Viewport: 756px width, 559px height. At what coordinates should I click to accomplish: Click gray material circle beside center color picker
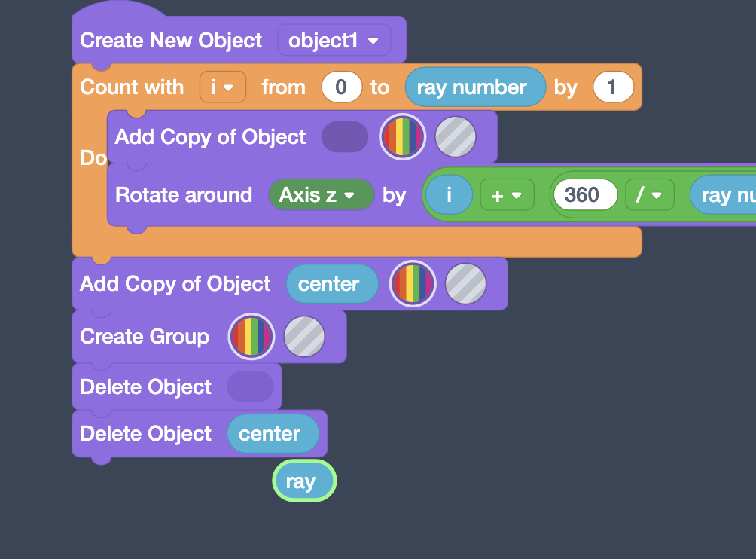(x=465, y=284)
